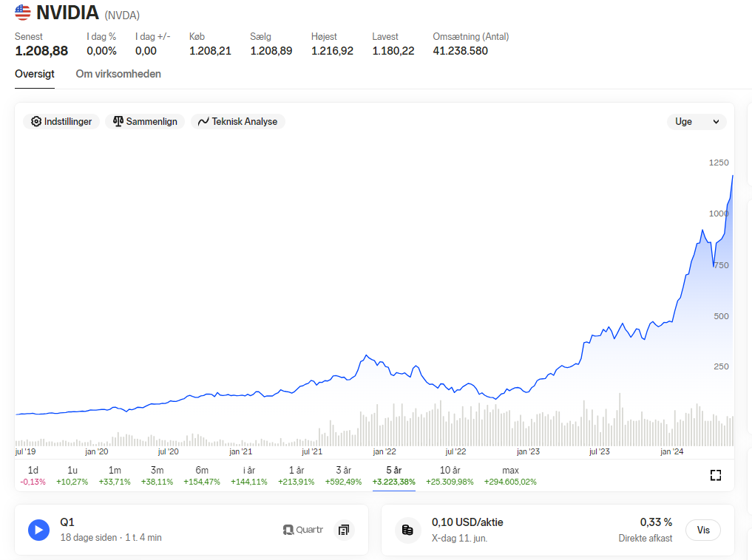
Task: Select the Oversigt tab
Action: [x=35, y=74]
